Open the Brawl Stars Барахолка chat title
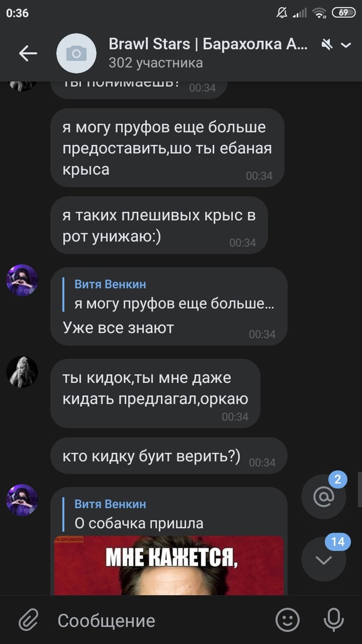Viewport: 362px width, 644px height. (x=208, y=44)
